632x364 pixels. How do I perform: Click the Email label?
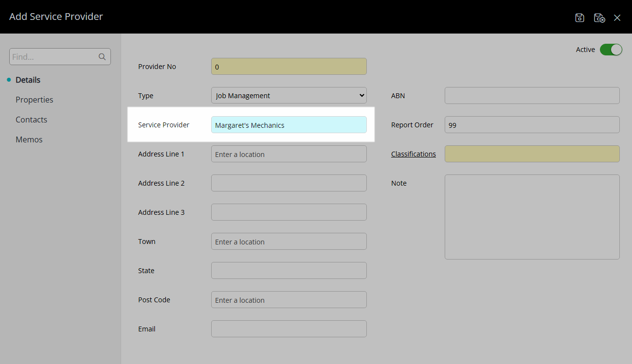tap(146, 329)
